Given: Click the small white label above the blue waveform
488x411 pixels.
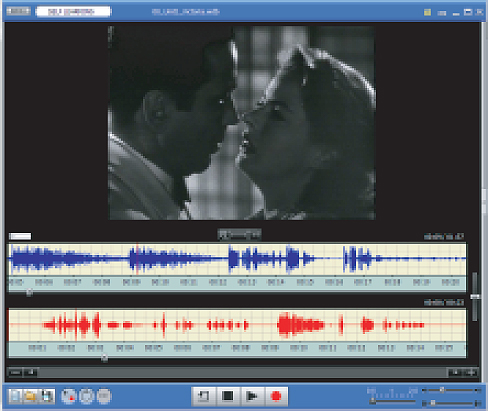Looking at the screenshot, I should tap(20, 236).
